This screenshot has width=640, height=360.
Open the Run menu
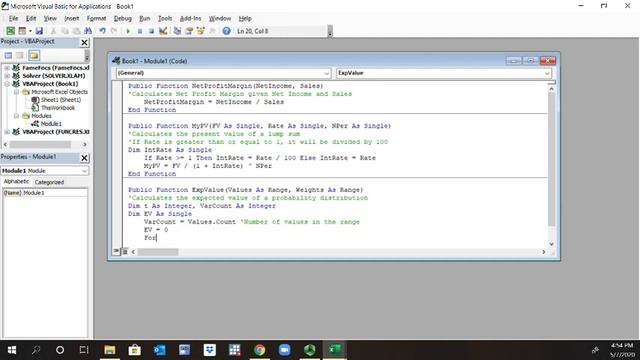pyautogui.click(x=144, y=18)
